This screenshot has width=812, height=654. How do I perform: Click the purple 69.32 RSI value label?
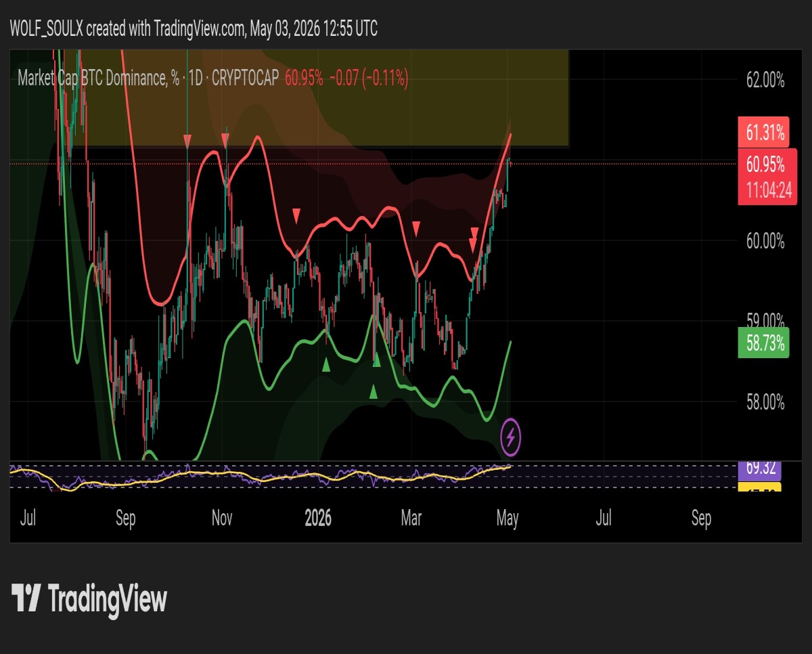[761, 467]
